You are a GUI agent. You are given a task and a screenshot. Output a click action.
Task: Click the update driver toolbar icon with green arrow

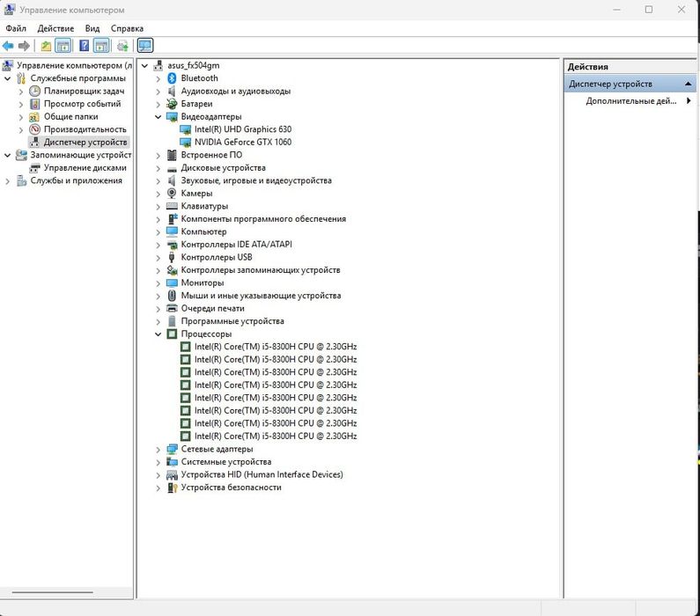122,46
